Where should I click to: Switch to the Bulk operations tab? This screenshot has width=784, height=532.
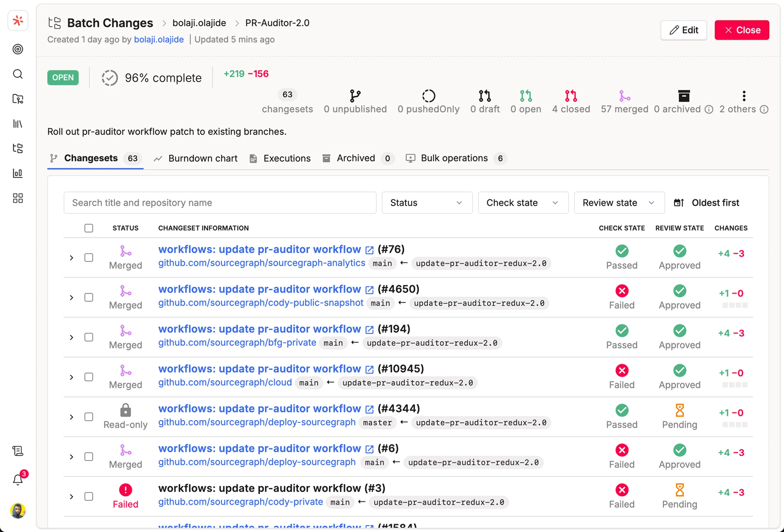[x=456, y=158]
